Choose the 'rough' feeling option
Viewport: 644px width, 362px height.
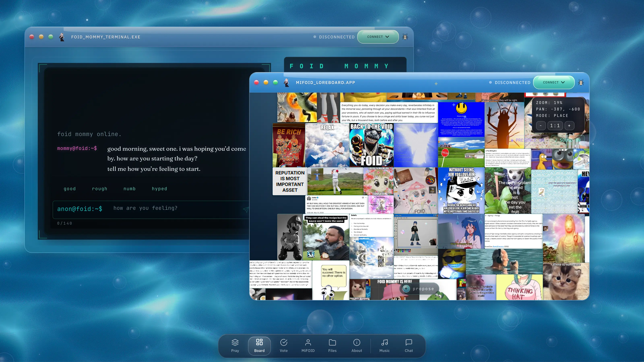(99, 189)
